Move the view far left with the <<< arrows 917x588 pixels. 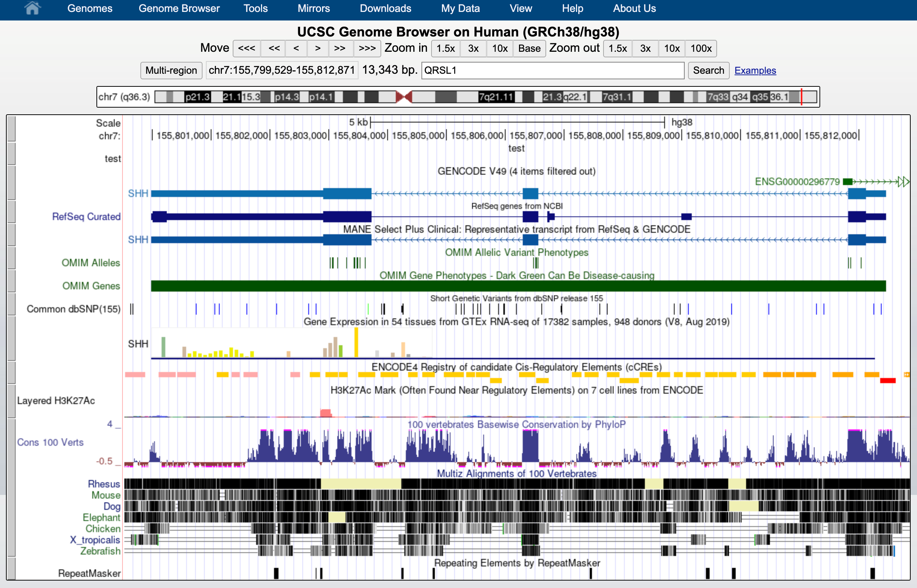tap(246, 48)
